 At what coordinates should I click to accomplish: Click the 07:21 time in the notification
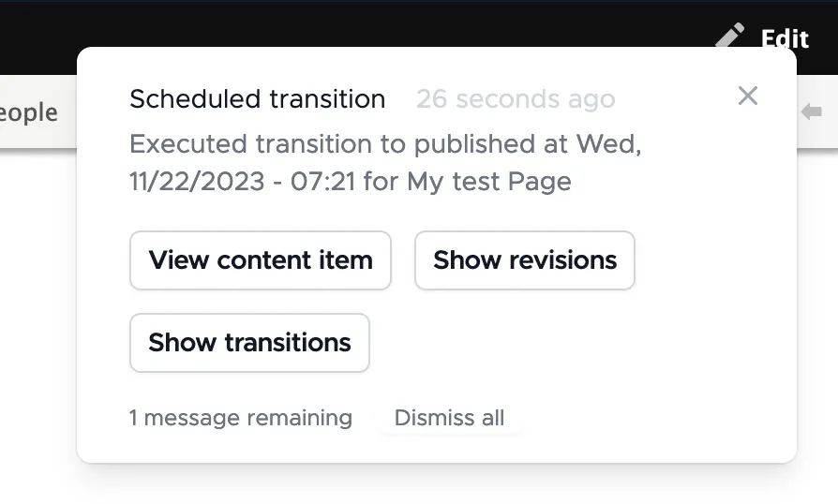322,182
